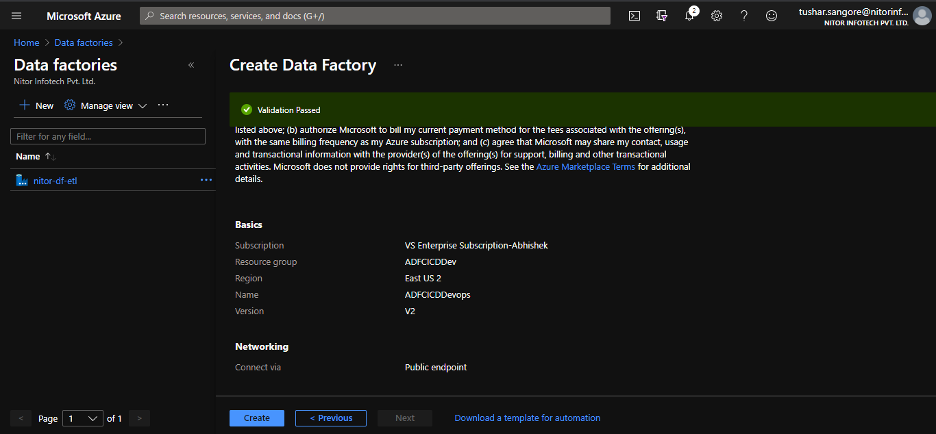Image resolution: width=936 pixels, height=434 pixels.
Task: Open the hamburger portal menu
Action: coord(16,16)
